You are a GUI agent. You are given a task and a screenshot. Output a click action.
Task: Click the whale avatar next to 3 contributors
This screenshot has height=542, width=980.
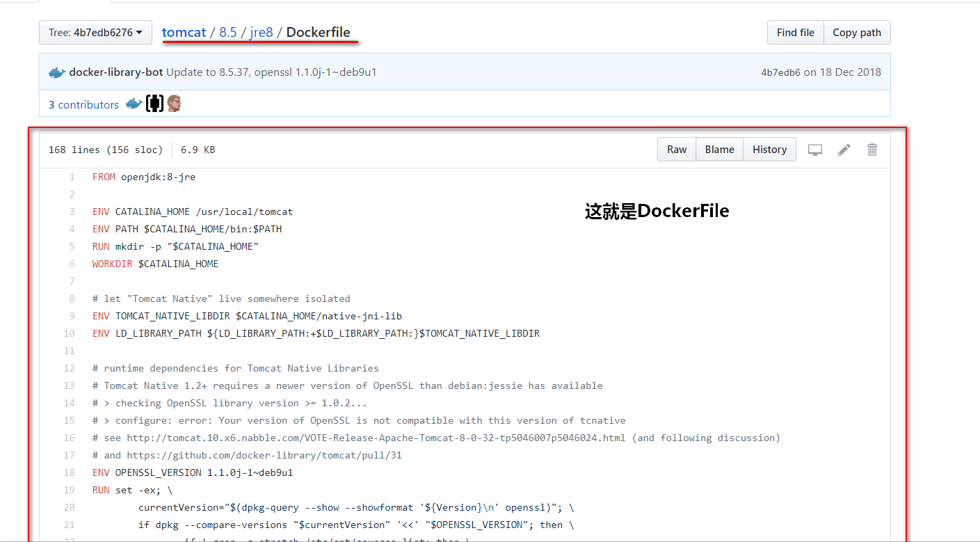click(134, 103)
